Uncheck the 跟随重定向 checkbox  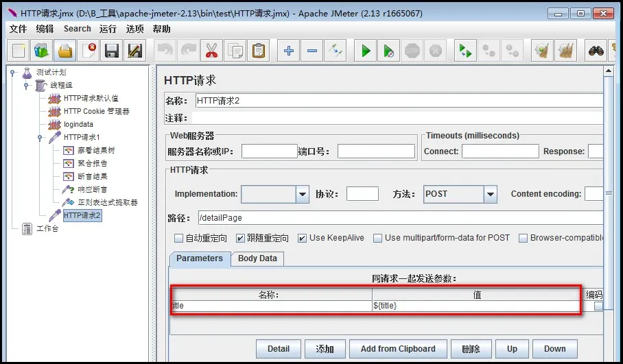click(x=240, y=238)
